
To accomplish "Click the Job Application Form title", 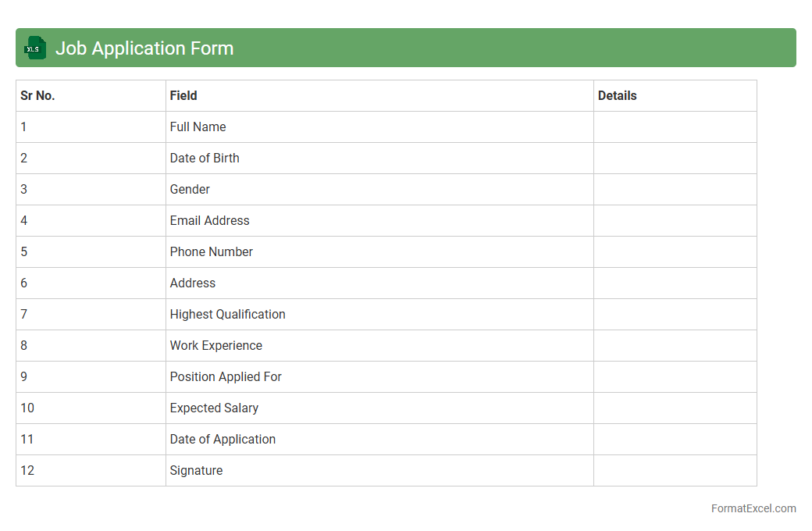I will (x=144, y=48).
